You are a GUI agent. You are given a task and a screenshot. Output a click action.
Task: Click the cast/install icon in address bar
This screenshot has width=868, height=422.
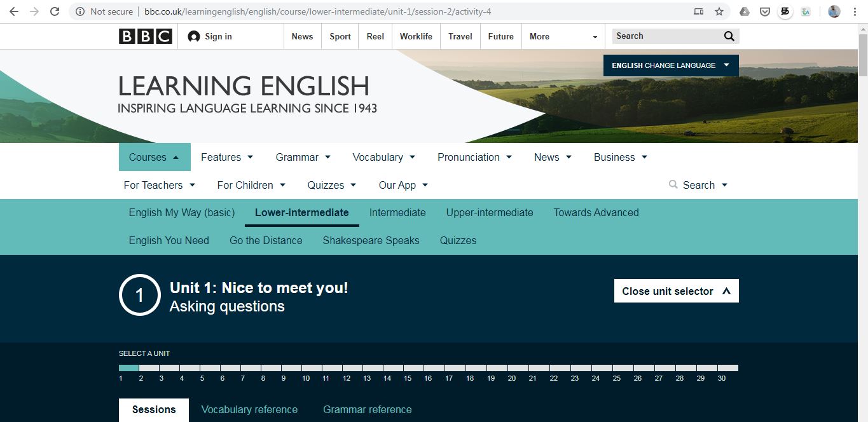(699, 11)
